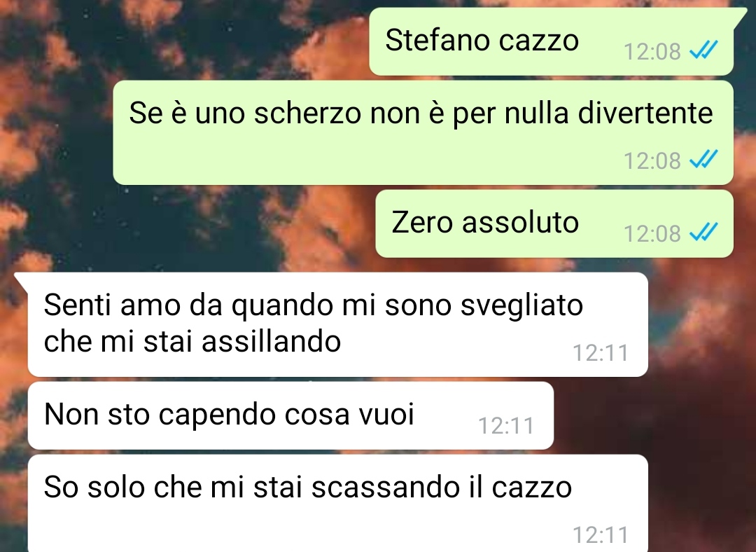Click the 12:11 time on "assillando" message
The height and width of the screenshot is (552, 756).
pyautogui.click(x=601, y=353)
